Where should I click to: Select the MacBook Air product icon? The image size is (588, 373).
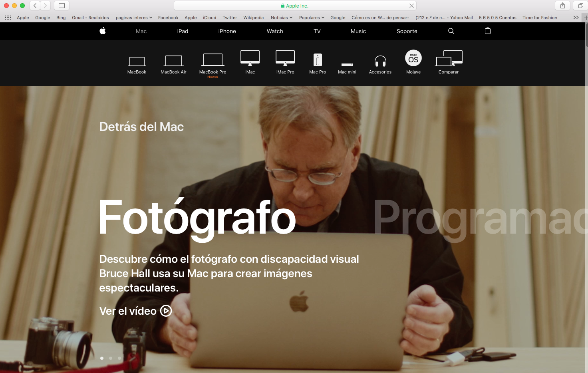pyautogui.click(x=173, y=61)
